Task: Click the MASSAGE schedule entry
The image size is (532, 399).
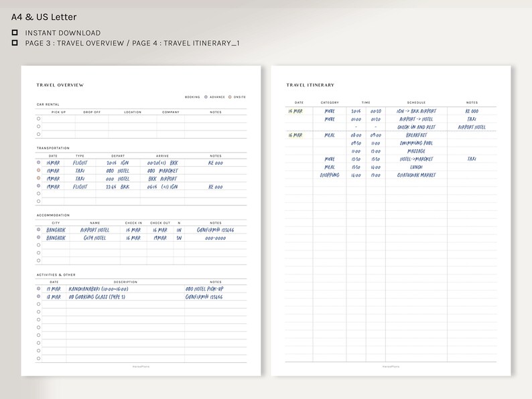Action: pyautogui.click(x=416, y=151)
